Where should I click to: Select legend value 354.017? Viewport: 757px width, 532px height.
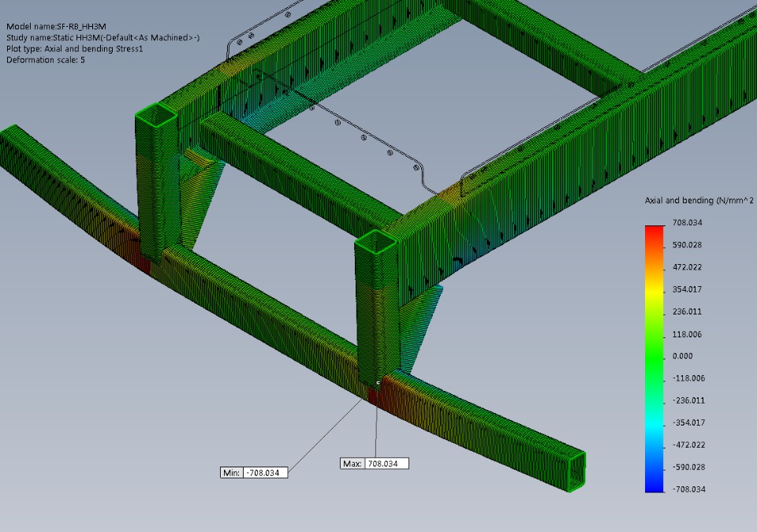point(687,289)
